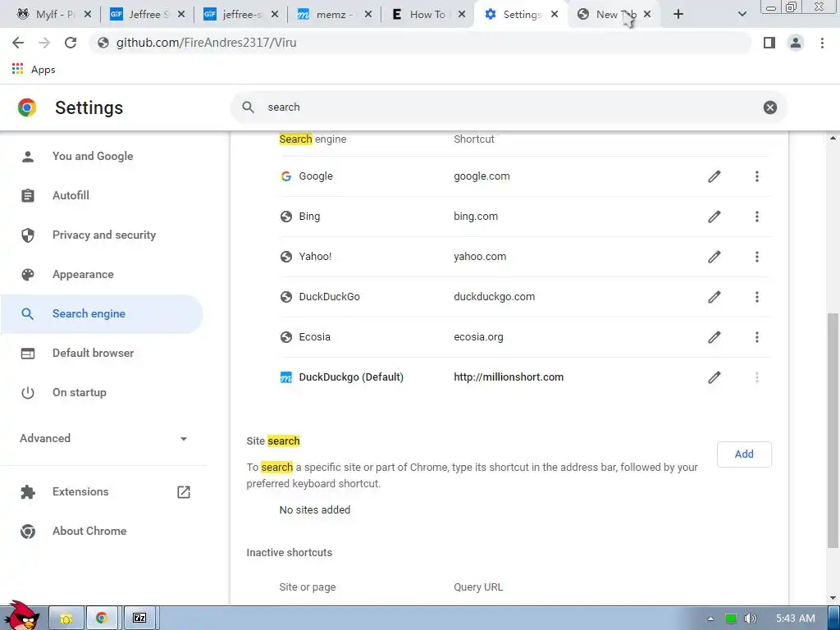Image resolution: width=840 pixels, height=630 pixels.
Task: Edit the Bing search engine entry
Action: click(714, 217)
